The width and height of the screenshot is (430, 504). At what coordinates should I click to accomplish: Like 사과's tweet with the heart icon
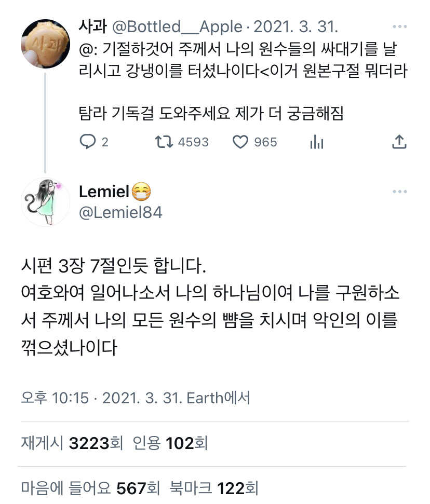[x=240, y=142]
